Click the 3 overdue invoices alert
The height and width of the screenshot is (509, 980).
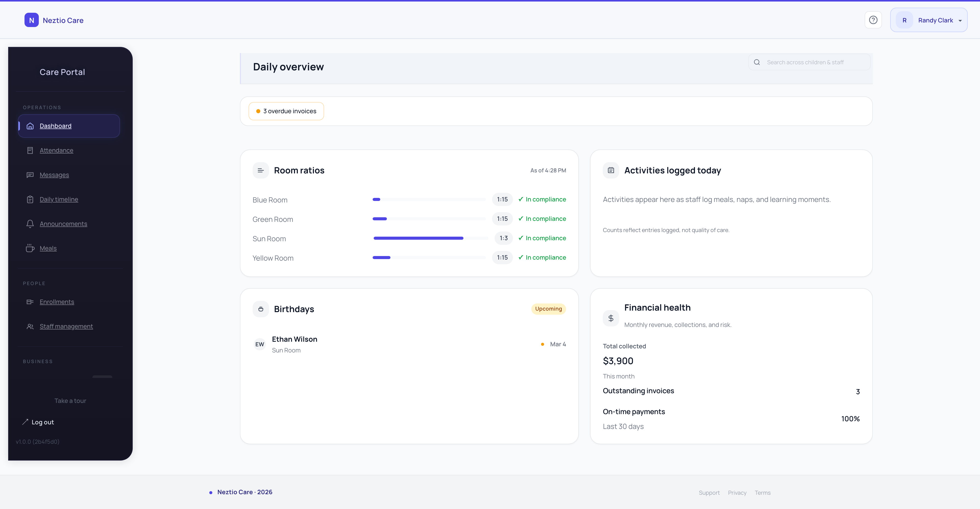(286, 111)
